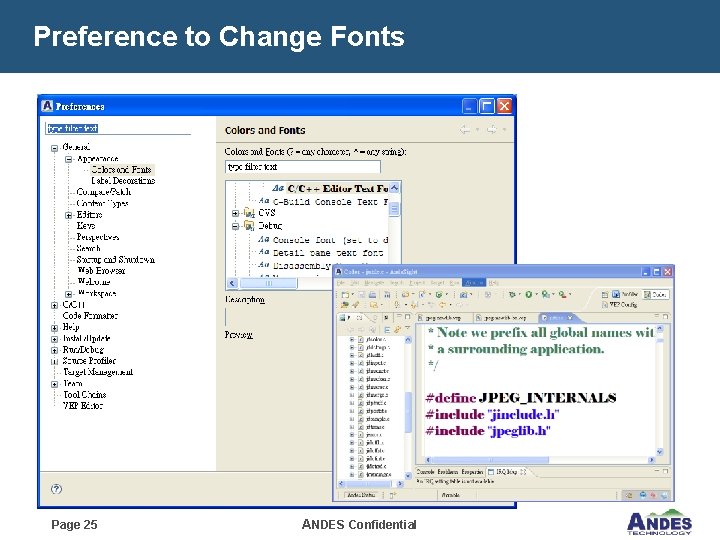Click the Debug bug icon in AndeSight toolbar
This screenshot has width=720, height=540.
(x=512, y=294)
